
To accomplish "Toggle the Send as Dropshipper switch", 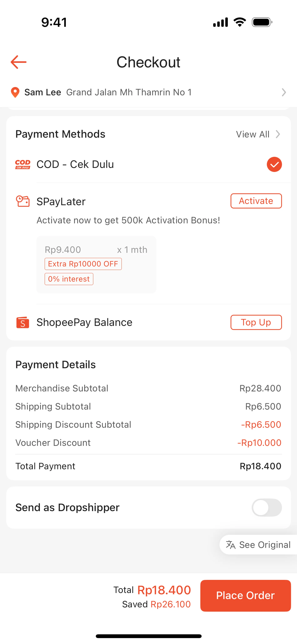I will click(x=267, y=507).
